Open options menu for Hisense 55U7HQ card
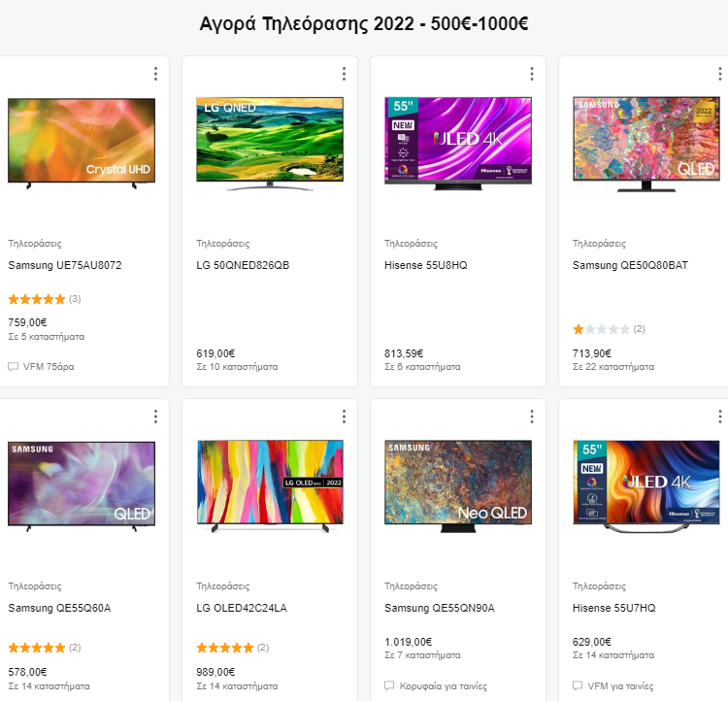Screen dimensions: 728x701 [x=720, y=417]
